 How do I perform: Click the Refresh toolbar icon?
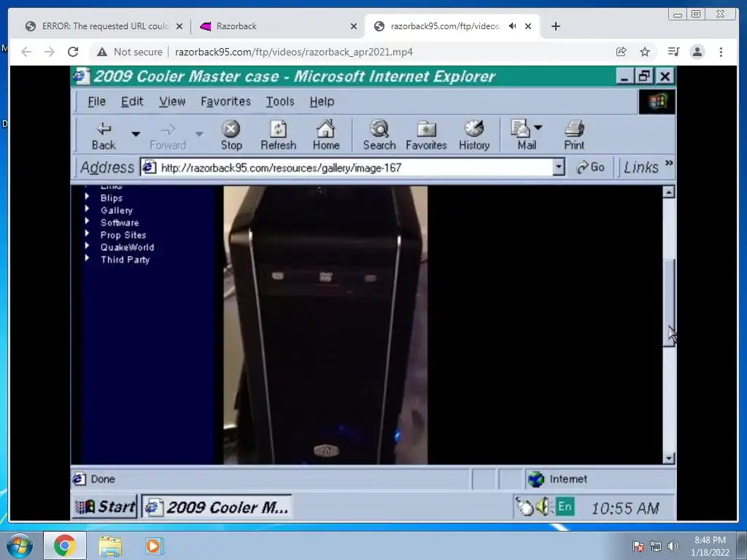coord(278,136)
